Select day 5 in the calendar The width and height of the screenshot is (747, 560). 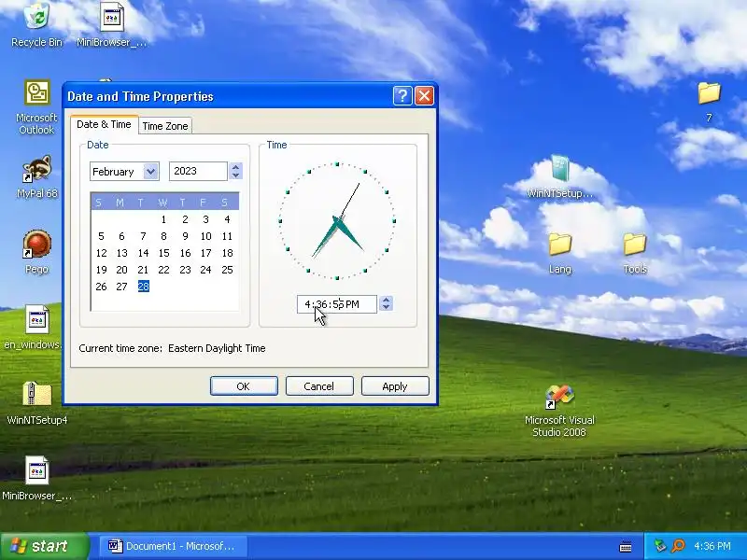(x=101, y=236)
